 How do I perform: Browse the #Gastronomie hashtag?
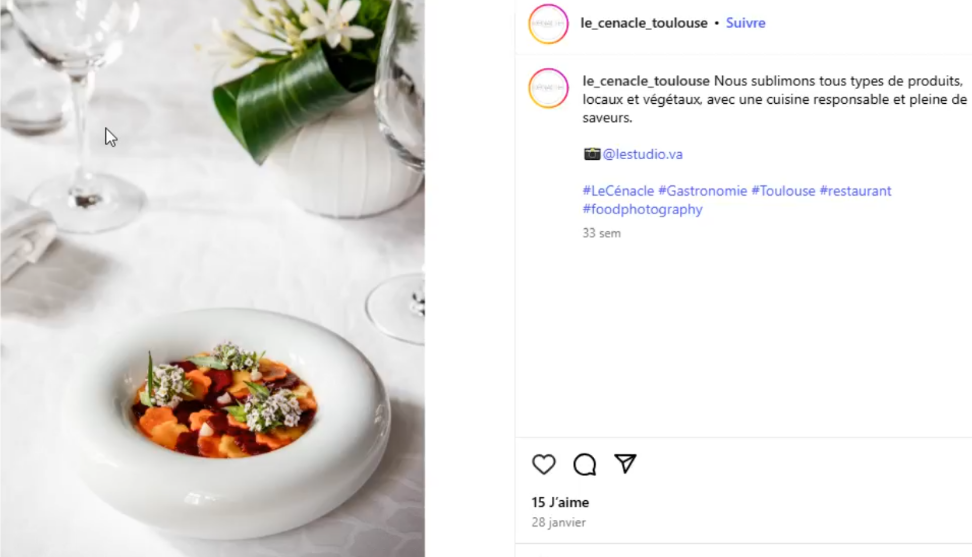point(702,191)
